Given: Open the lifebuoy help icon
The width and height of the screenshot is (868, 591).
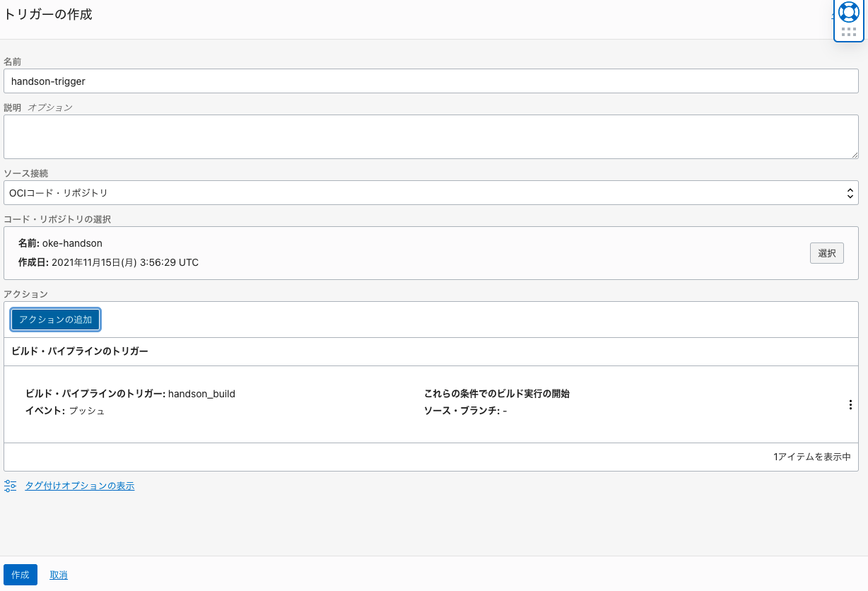Looking at the screenshot, I should (848, 12).
